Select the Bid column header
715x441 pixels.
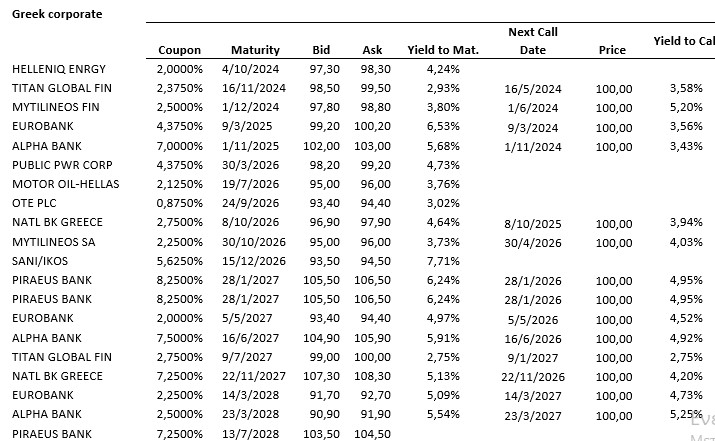coord(321,50)
